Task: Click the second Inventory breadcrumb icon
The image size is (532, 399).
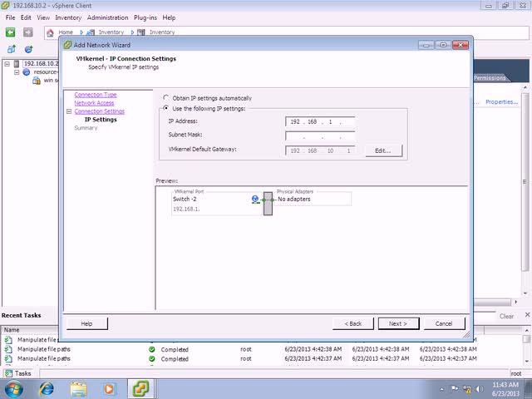Action: click(141, 32)
